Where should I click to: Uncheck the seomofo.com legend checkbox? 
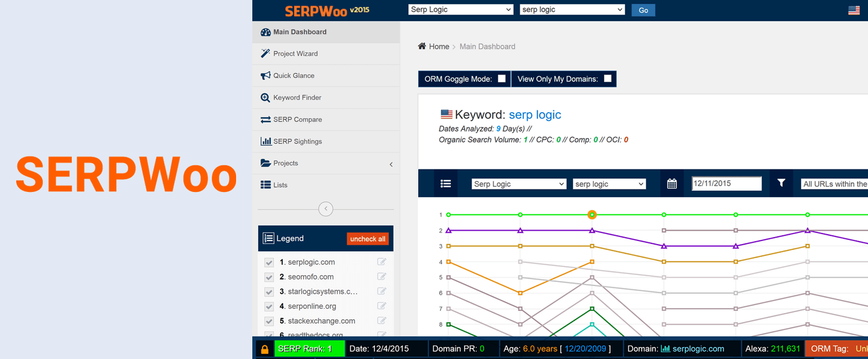(x=269, y=277)
